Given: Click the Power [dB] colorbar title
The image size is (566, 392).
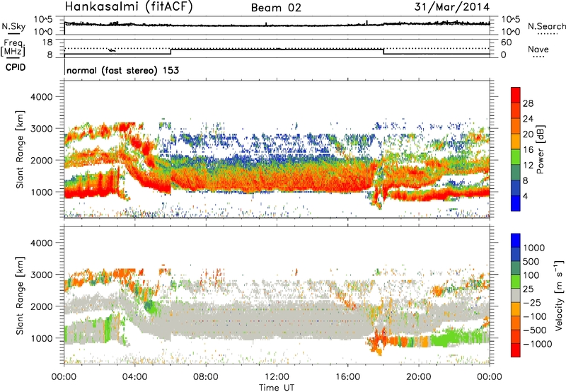Looking at the screenshot, I should tap(540, 149).
